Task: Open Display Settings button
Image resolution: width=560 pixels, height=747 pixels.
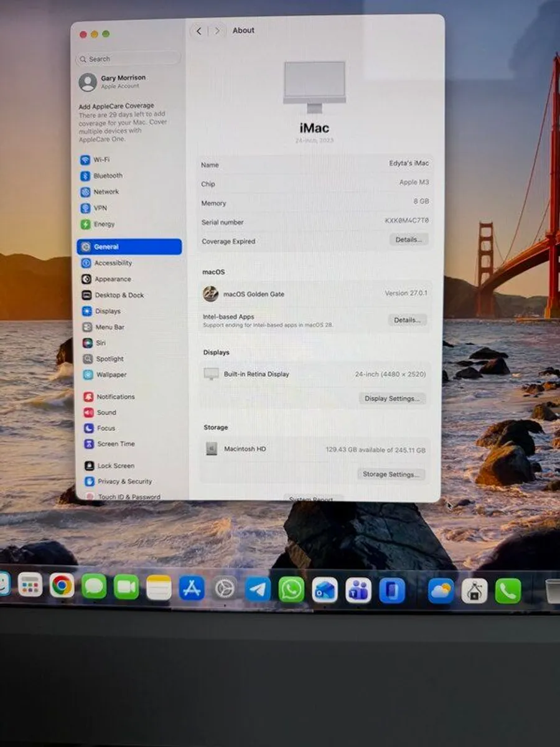Action: point(392,398)
